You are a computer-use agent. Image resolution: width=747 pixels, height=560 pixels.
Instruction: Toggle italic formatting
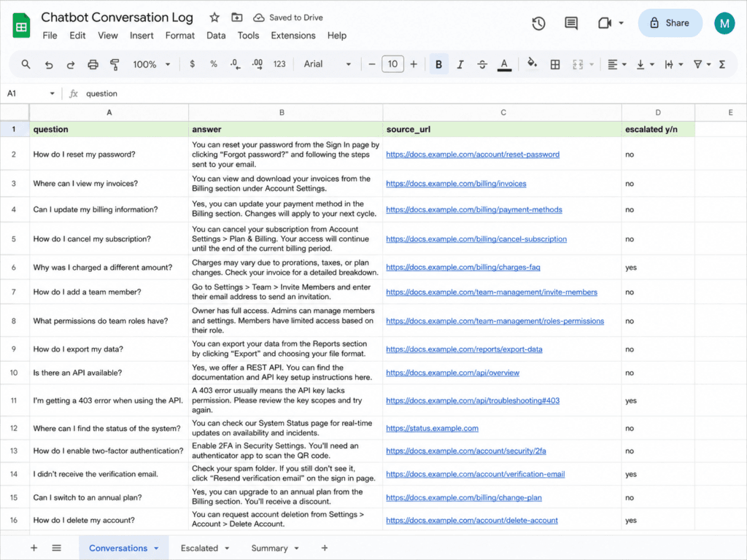click(x=460, y=64)
